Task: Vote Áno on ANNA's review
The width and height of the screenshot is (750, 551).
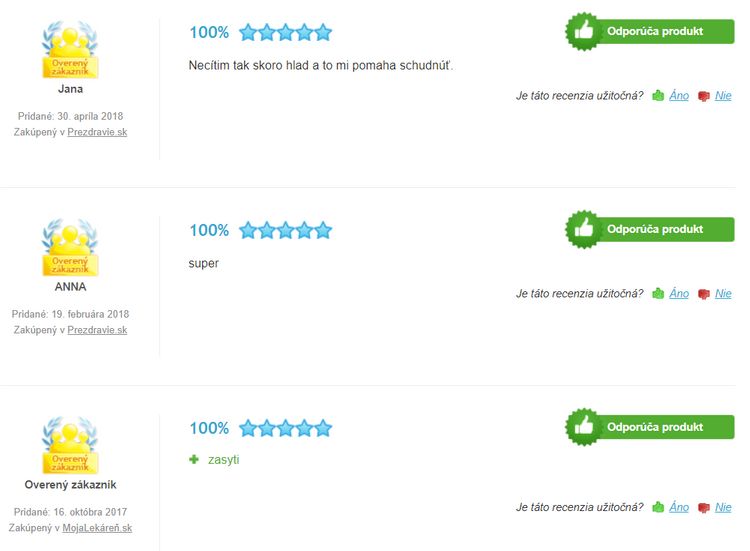Action: pos(679,294)
